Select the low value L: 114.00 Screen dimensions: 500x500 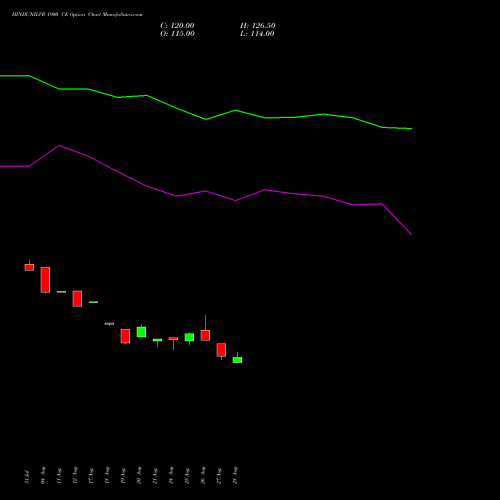pos(257,34)
